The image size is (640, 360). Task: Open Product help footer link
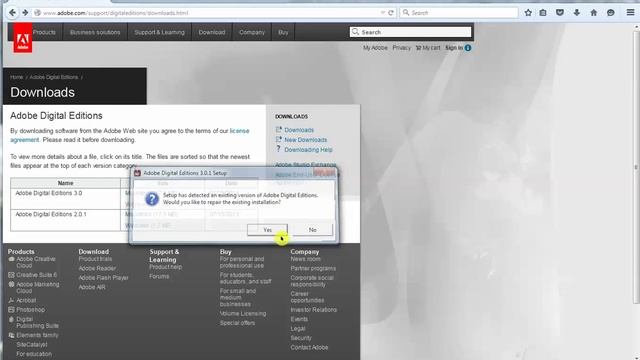[x=165, y=267]
